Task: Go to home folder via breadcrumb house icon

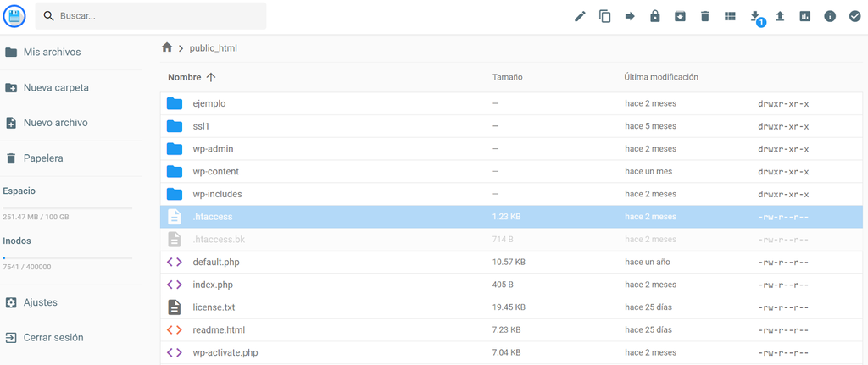Action: pyautogui.click(x=167, y=47)
